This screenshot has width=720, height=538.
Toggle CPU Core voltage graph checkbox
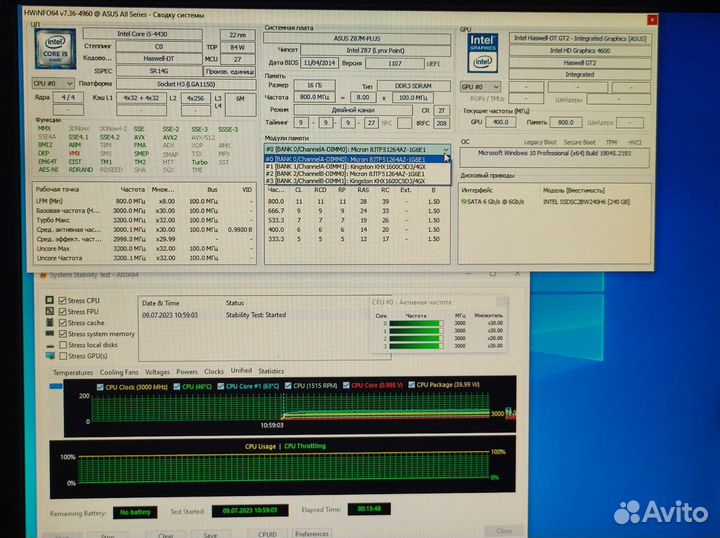tap(346, 385)
